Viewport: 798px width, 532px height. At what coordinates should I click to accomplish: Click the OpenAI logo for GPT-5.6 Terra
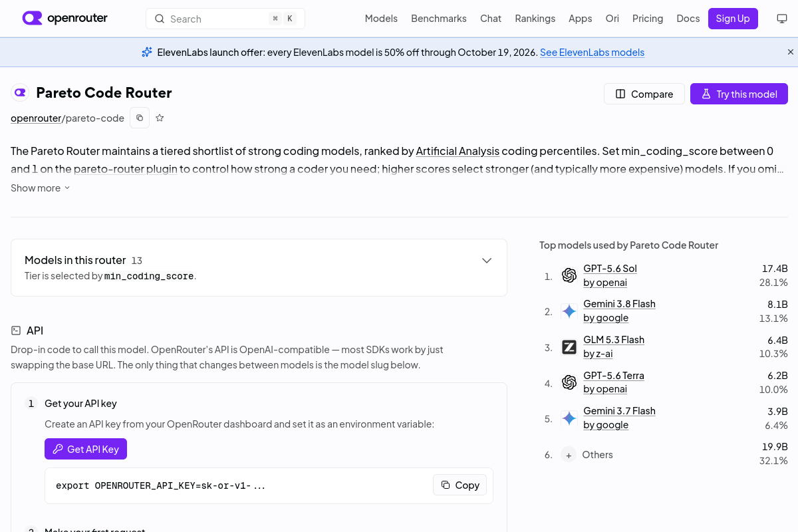pos(569,382)
